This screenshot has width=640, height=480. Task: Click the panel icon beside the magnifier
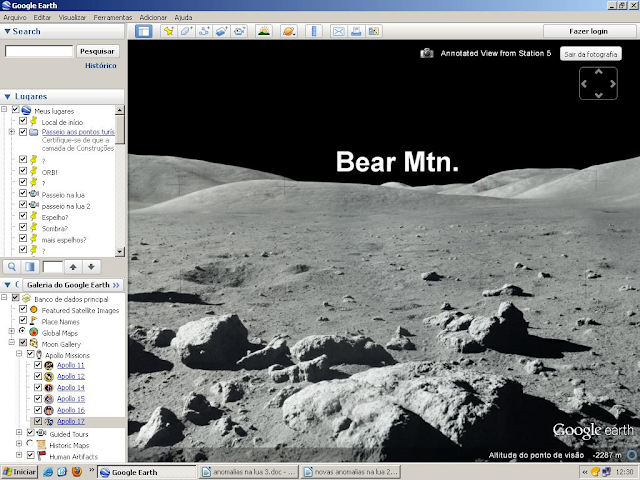pos(30,267)
